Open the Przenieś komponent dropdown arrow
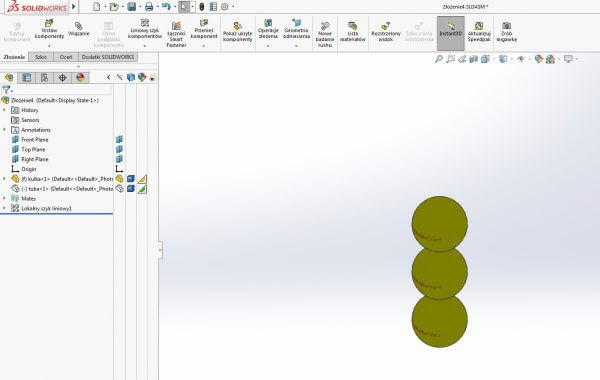The width and height of the screenshot is (600, 380). (204, 46)
